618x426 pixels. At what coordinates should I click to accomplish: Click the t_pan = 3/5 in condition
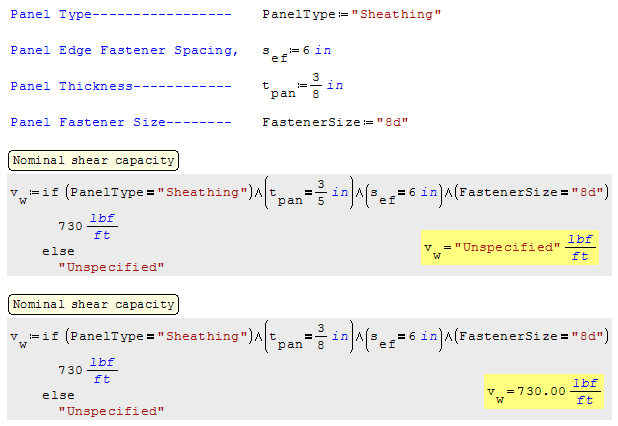pos(306,193)
